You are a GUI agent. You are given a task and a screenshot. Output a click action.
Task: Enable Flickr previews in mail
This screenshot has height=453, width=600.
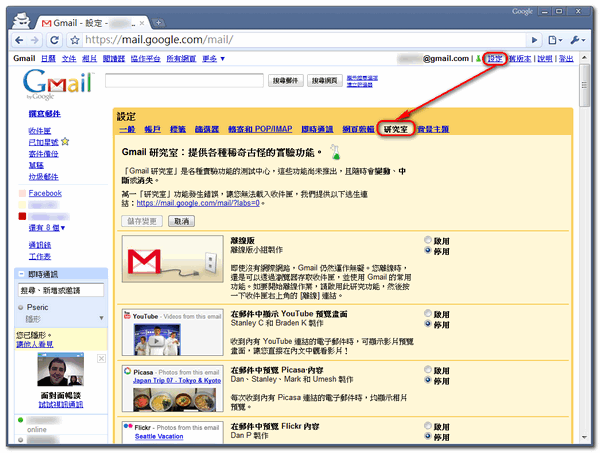pos(428,426)
